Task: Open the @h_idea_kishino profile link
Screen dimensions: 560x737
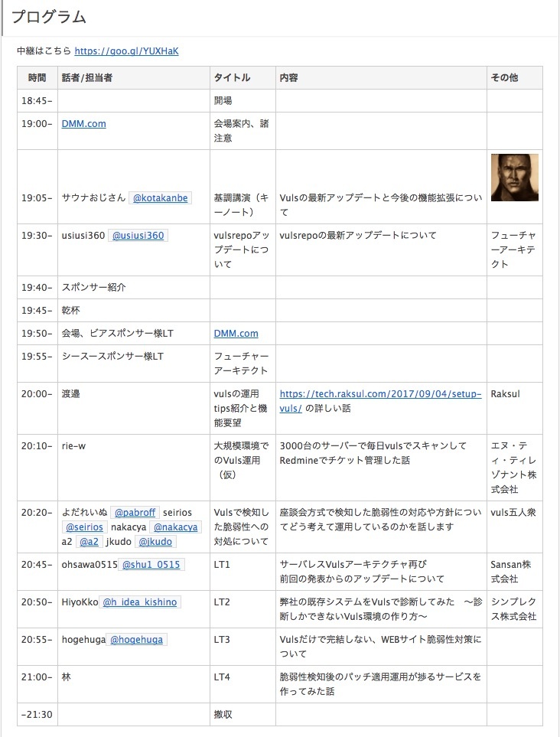Action: point(139,602)
